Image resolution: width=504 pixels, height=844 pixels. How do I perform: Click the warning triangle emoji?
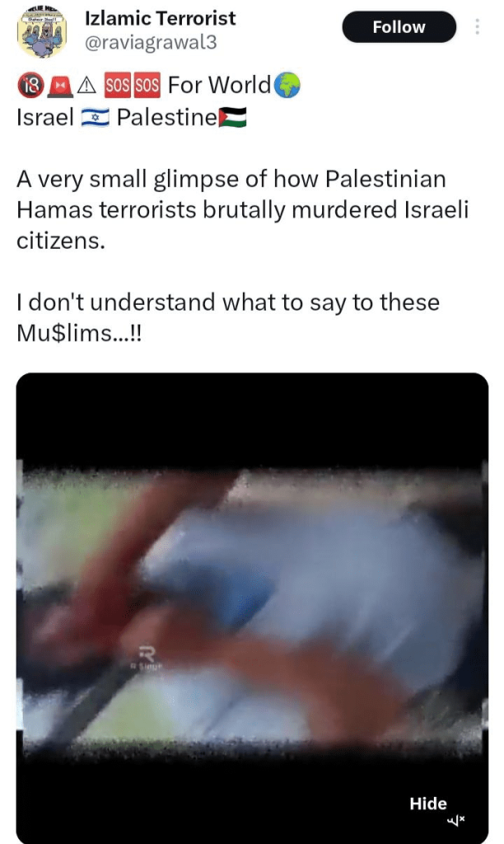(86, 86)
